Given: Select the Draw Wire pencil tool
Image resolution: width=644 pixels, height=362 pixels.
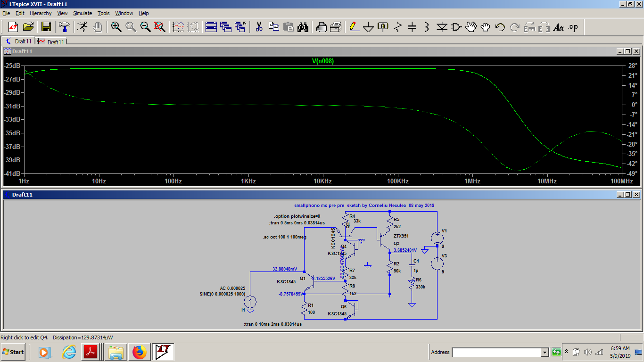Looking at the screenshot, I should [354, 27].
